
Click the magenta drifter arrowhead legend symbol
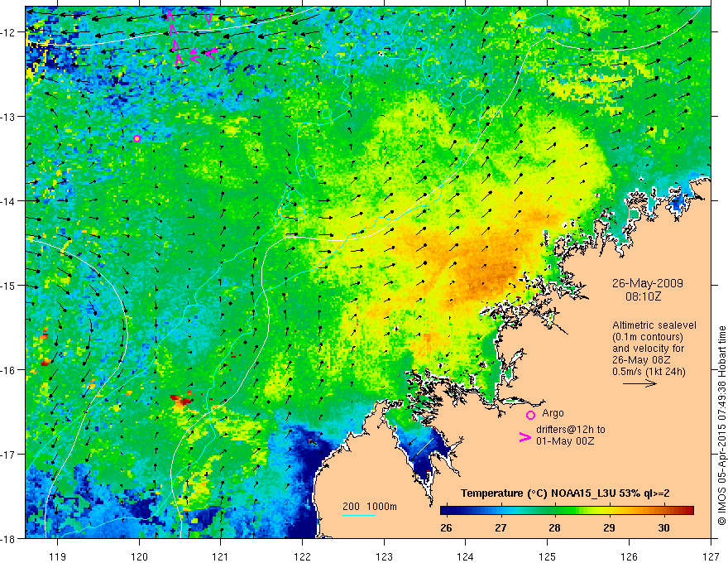[x=525, y=437]
